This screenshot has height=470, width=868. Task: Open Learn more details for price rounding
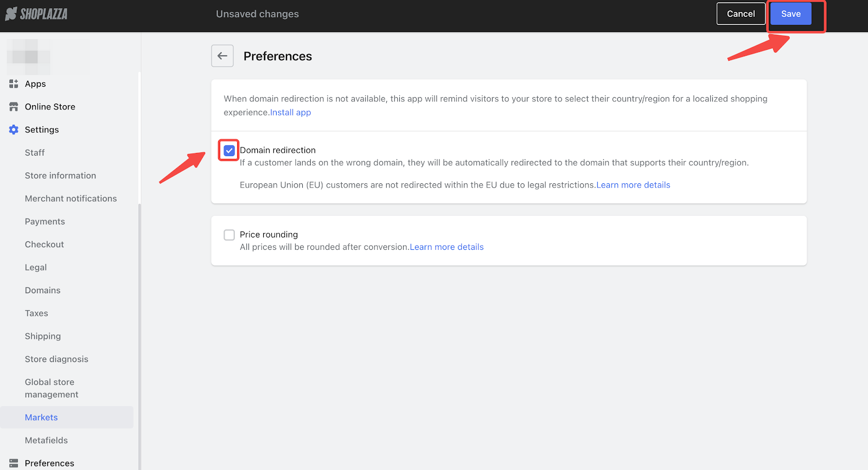(447, 247)
